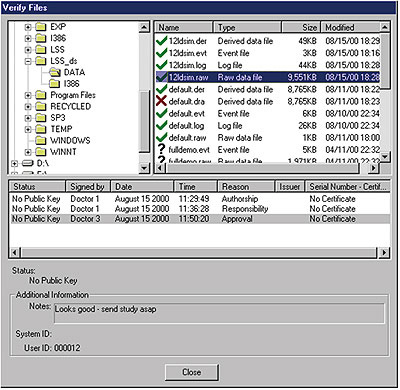Expand the LSS folder node

point(28,50)
